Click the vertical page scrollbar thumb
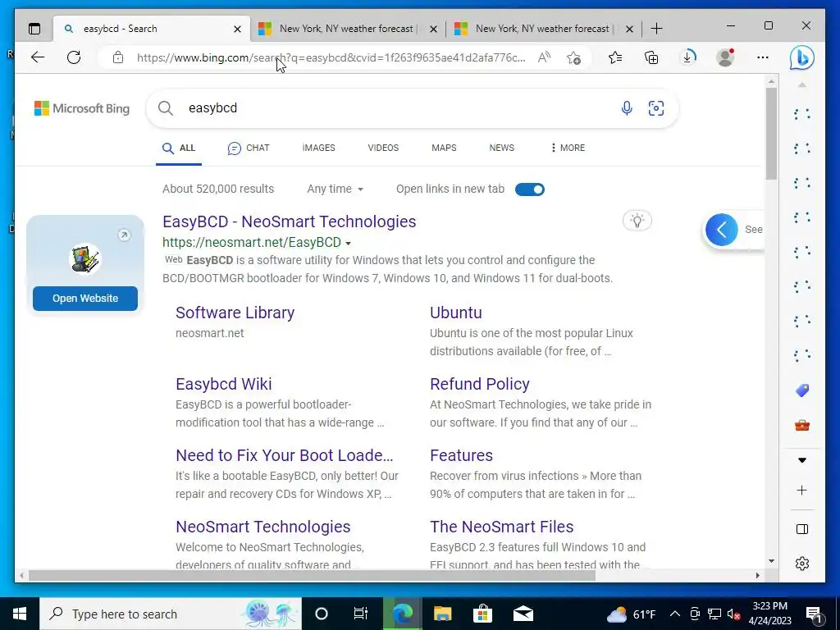Image resolution: width=840 pixels, height=630 pixels. 771,134
